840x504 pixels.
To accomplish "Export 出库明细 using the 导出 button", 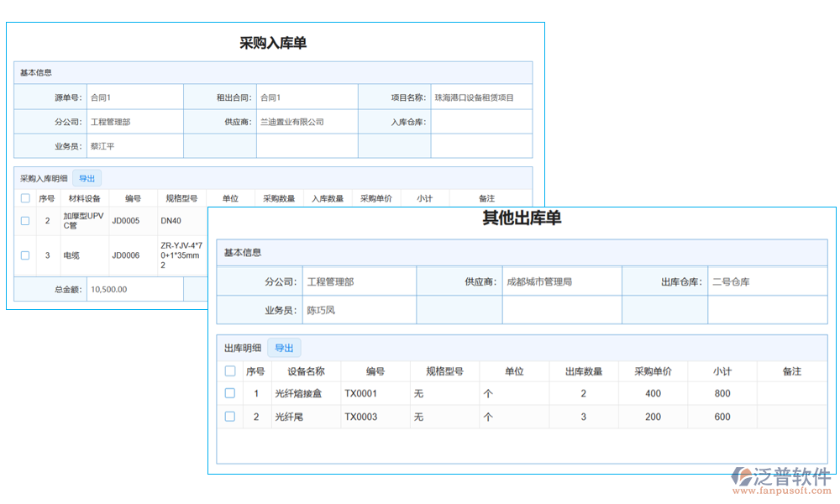I will click(x=284, y=347).
